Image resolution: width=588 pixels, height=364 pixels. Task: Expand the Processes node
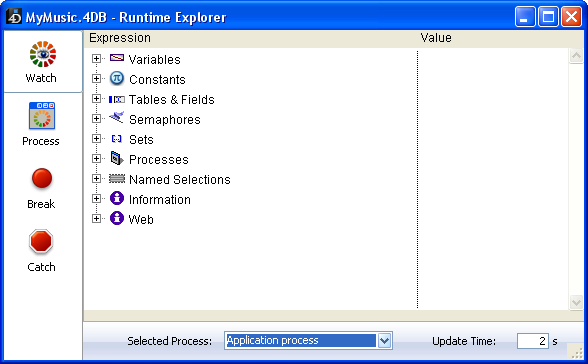point(96,159)
